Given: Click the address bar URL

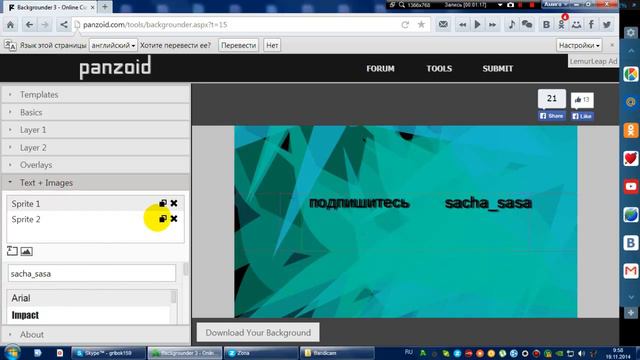Looking at the screenshot, I should (155, 25).
